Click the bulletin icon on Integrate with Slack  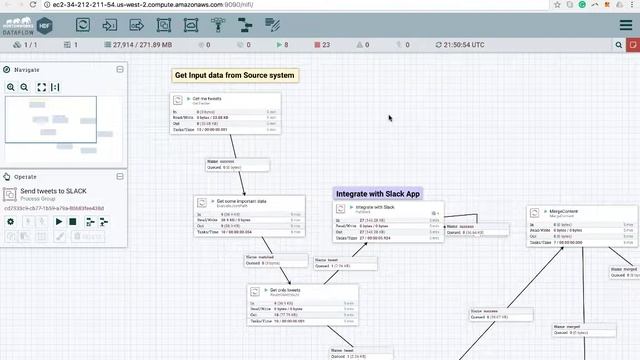click(435, 213)
